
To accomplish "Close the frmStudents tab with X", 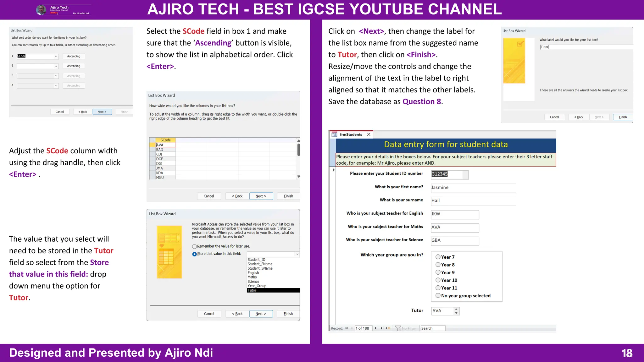I will click(369, 134).
